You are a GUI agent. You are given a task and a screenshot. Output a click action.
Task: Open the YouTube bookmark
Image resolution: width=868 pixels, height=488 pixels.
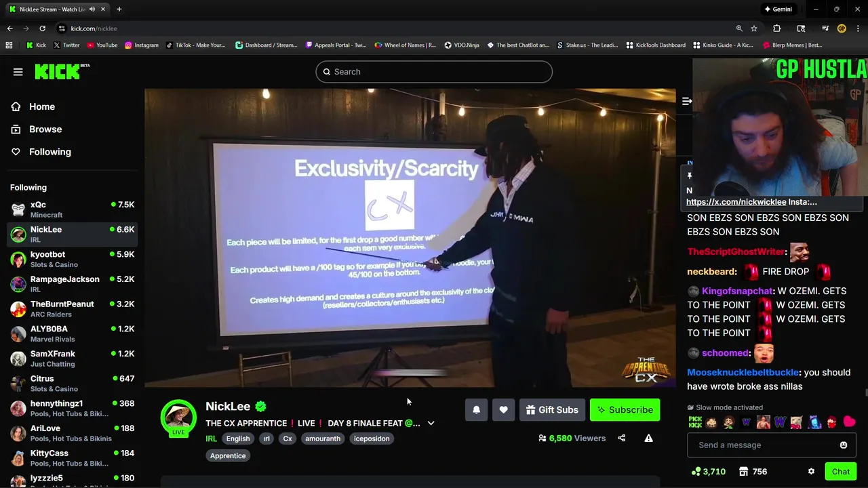coord(102,45)
